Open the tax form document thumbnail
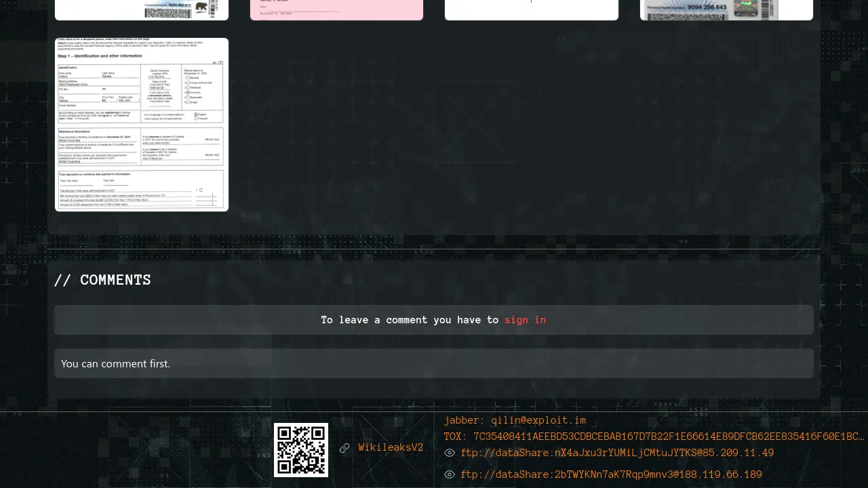Image resolution: width=868 pixels, height=488 pixels. [142, 125]
